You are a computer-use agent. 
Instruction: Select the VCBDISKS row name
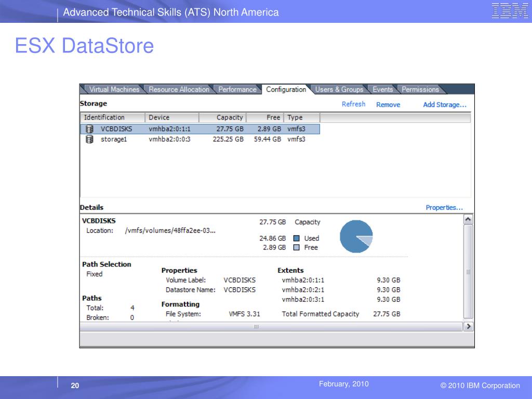coord(116,129)
